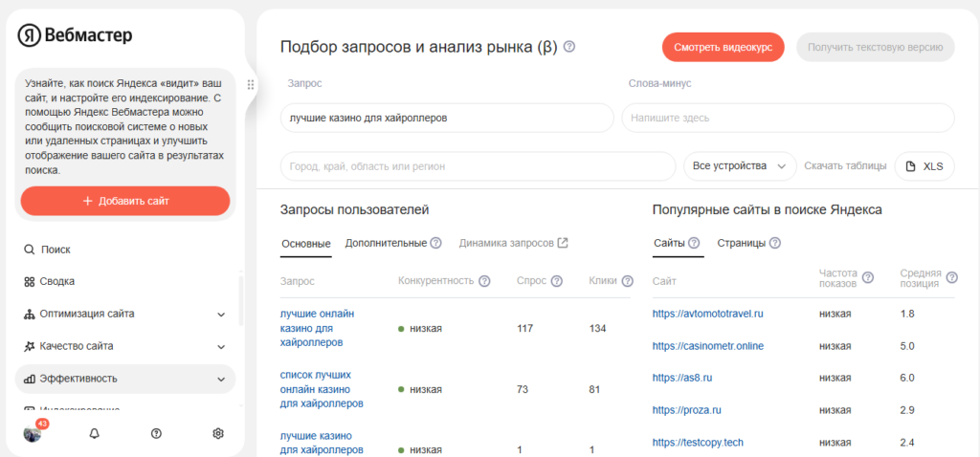The height and width of the screenshot is (457, 980).
Task: Click help icon next to Клики
Action: [x=628, y=282]
